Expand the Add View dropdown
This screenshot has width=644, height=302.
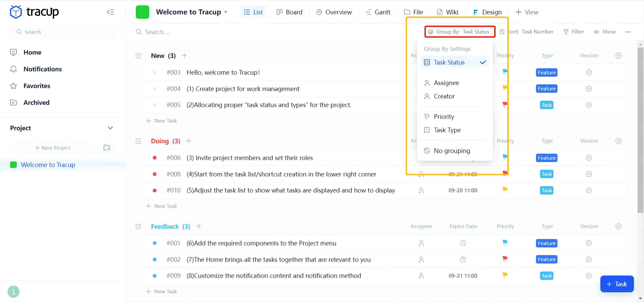[528, 12]
